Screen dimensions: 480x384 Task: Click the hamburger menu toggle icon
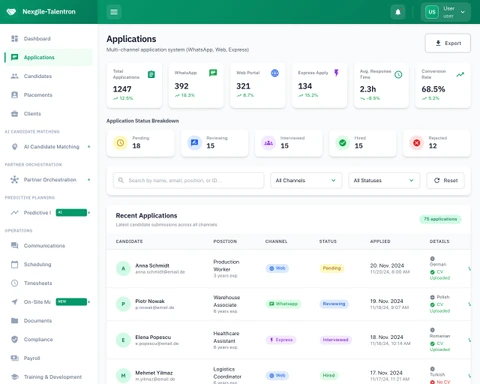click(114, 12)
